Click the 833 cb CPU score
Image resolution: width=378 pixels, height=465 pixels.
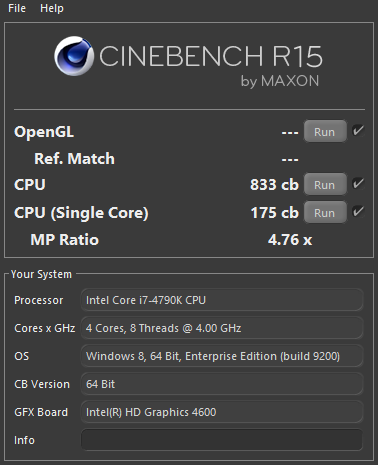tap(274, 184)
